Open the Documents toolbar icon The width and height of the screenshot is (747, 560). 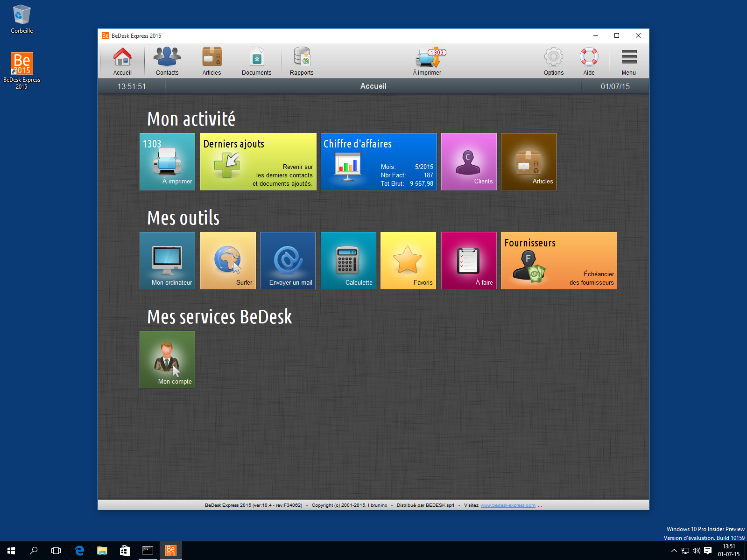click(x=257, y=61)
